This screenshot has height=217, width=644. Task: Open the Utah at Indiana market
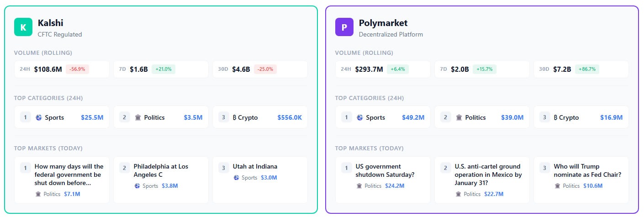[255, 166]
